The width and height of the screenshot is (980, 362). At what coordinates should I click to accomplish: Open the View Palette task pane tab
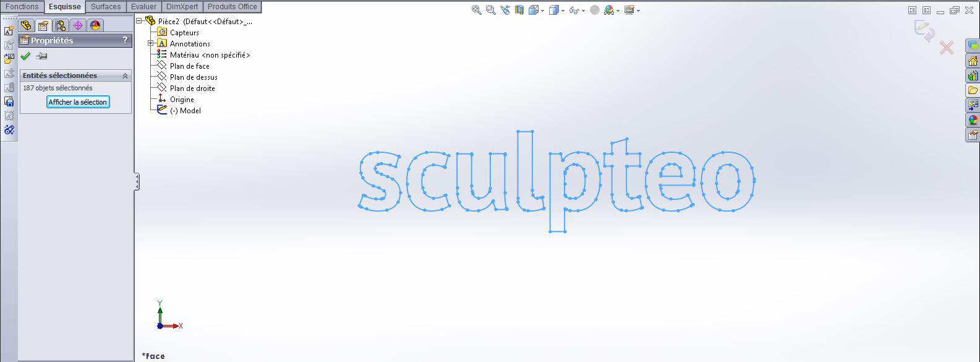coord(973,105)
